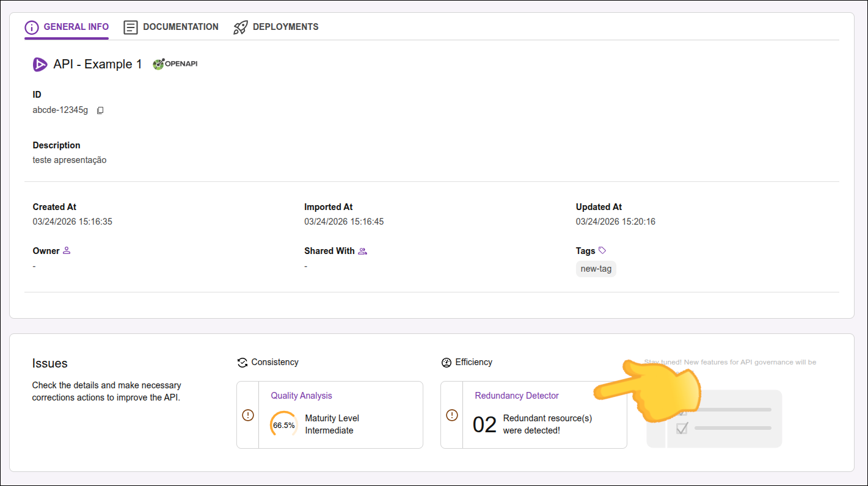Click the Quality Analysis warning icon
868x486 pixels.
tap(247, 415)
